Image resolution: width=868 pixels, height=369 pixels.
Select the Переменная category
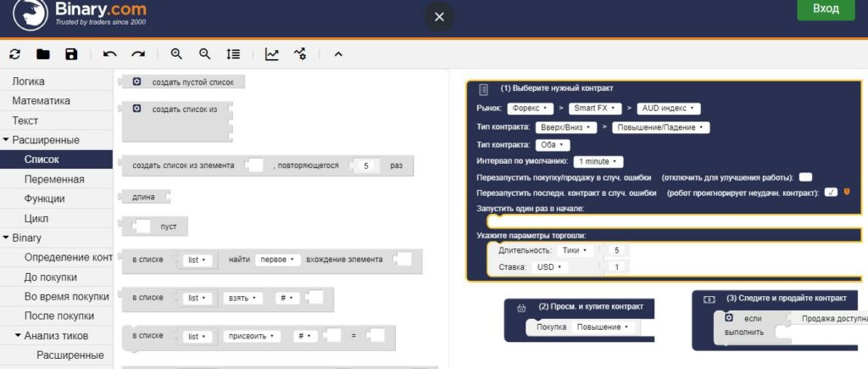[54, 179]
